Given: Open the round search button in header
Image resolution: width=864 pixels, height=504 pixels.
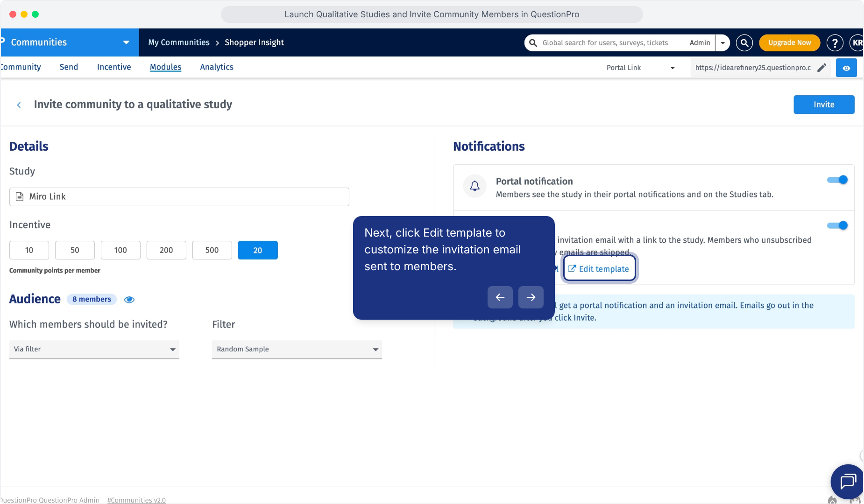Looking at the screenshot, I should click(744, 42).
